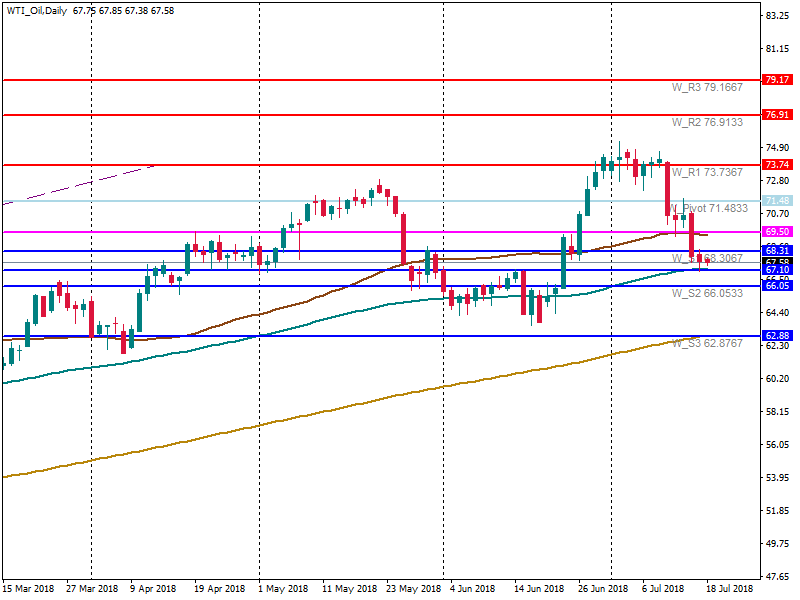Select the blue 62.88 price tag
This screenshot has width=800, height=600.
(x=777, y=336)
